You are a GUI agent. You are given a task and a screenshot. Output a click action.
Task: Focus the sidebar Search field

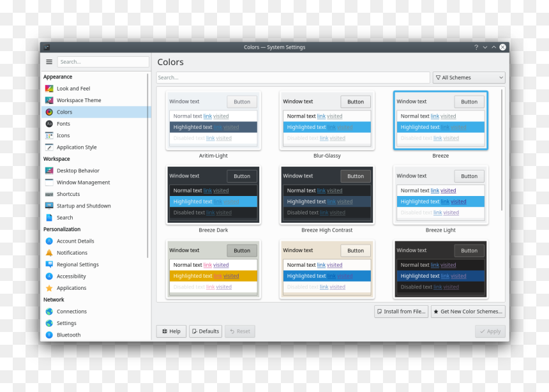[x=103, y=62]
